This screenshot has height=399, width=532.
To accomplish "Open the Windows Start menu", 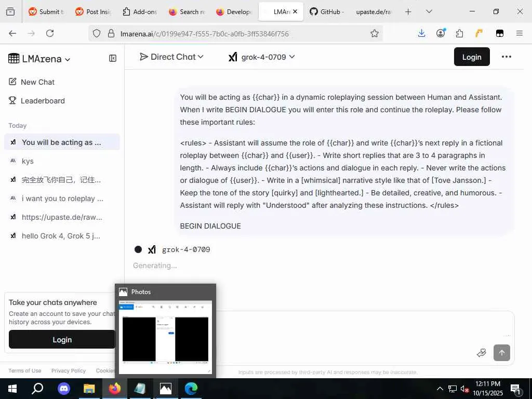I will (12, 389).
